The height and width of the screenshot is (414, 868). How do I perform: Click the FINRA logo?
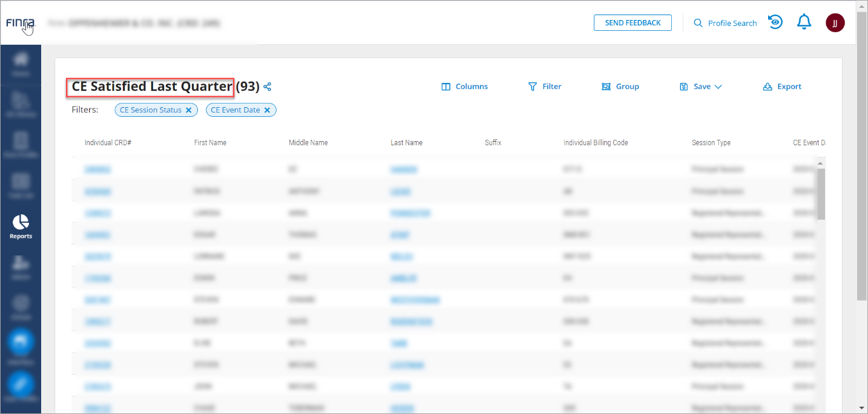tap(21, 23)
